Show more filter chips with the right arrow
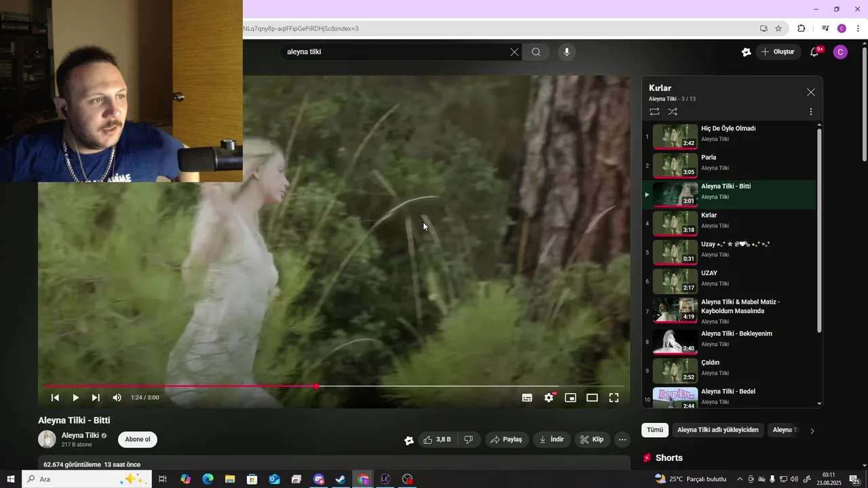 click(812, 430)
